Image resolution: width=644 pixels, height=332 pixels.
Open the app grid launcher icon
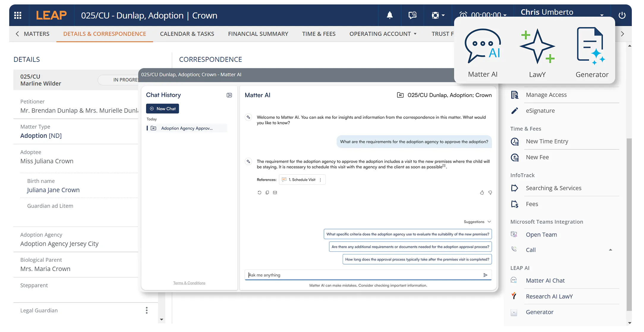tap(18, 15)
